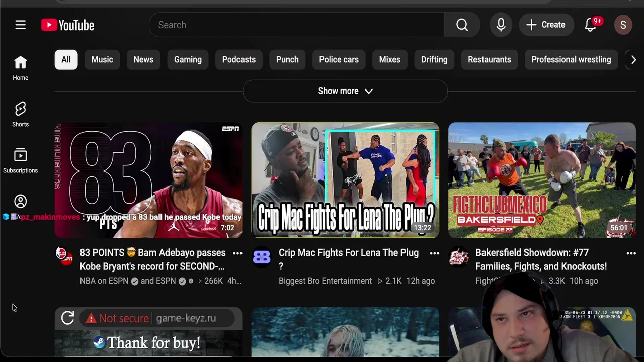The width and height of the screenshot is (644, 362).
Task: Select the Restaurants filter chip
Action: tap(490, 59)
